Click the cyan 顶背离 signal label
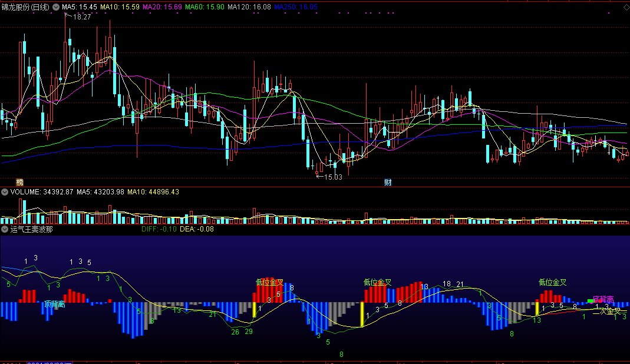 click(x=55, y=304)
